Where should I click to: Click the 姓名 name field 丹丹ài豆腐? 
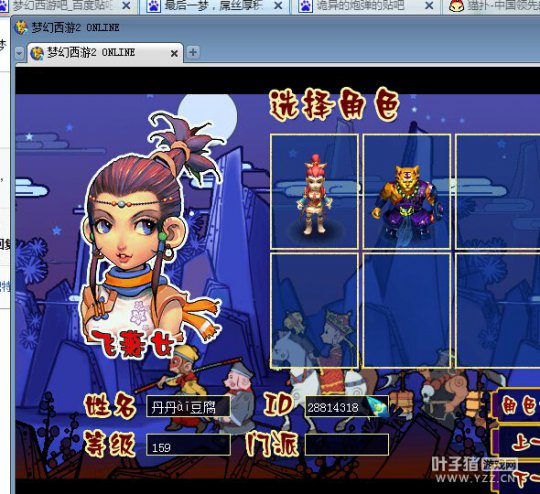click(188, 406)
